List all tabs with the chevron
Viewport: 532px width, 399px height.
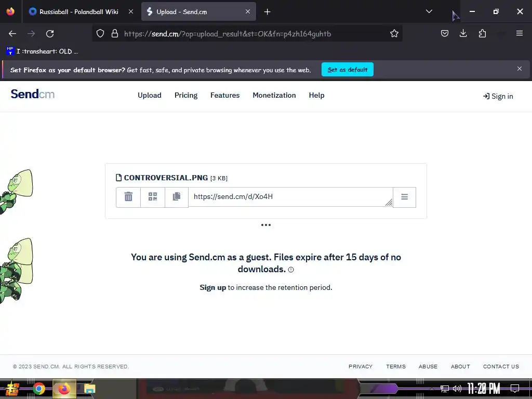pos(429,11)
